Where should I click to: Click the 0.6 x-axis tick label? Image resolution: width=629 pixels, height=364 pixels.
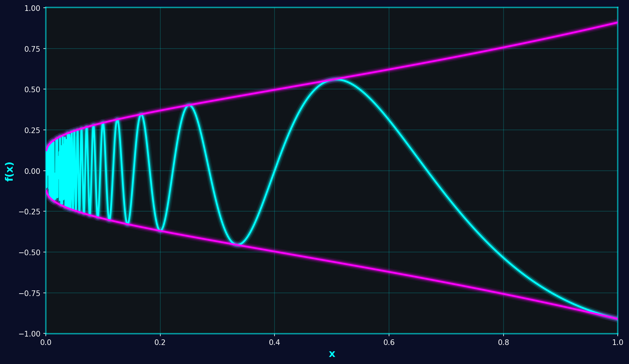click(x=389, y=343)
